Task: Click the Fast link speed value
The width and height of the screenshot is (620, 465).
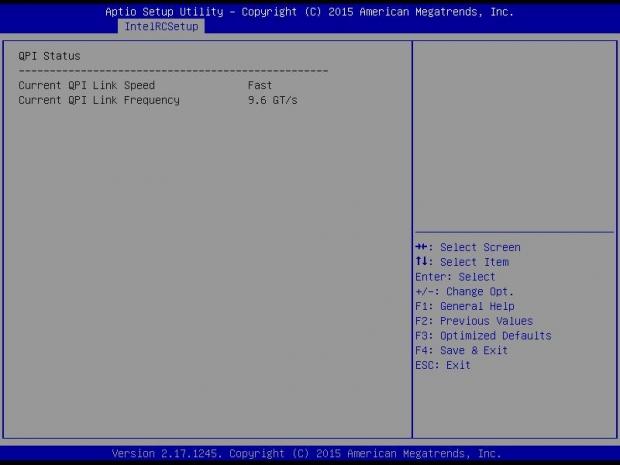Action: (260, 85)
